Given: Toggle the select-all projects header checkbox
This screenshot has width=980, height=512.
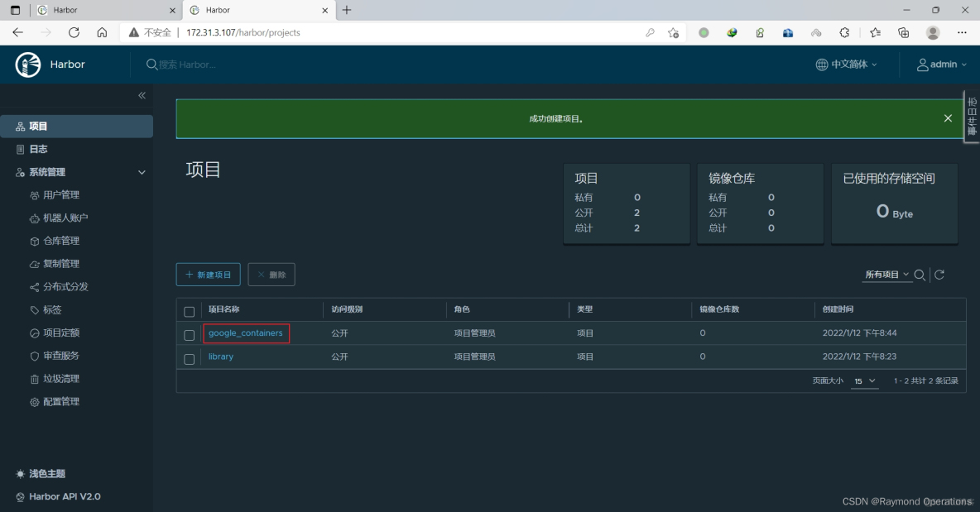Looking at the screenshot, I should 190,311.
